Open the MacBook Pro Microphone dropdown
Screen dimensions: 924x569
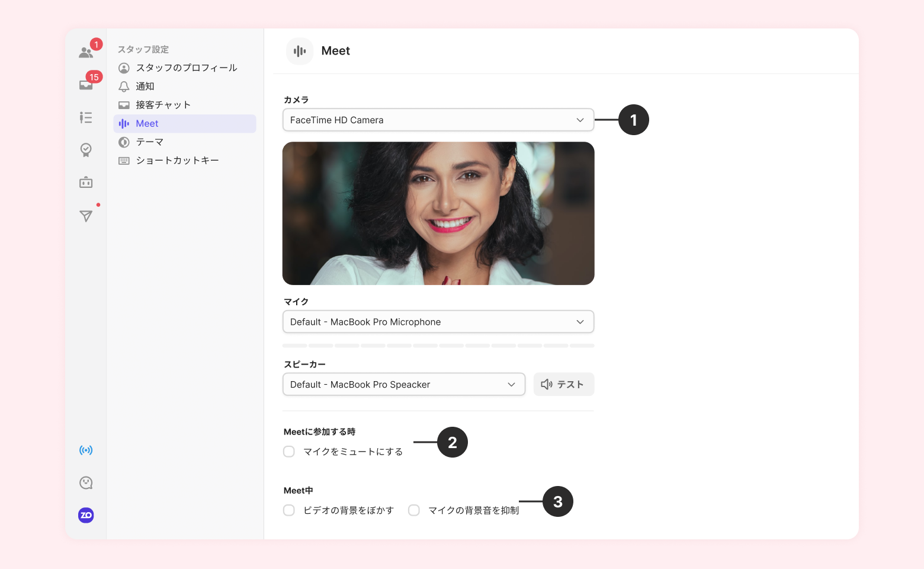(438, 322)
